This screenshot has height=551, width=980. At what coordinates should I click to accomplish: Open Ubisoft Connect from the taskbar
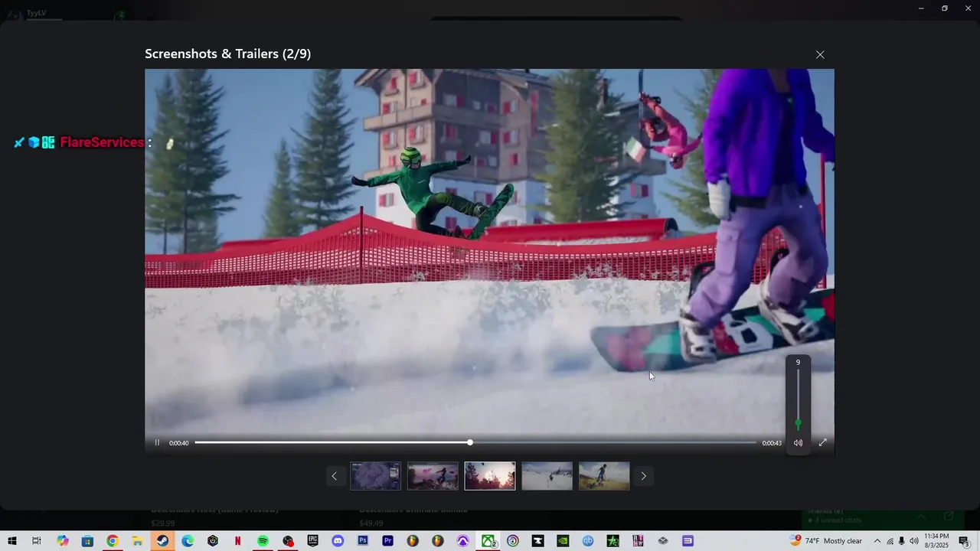[513, 541]
